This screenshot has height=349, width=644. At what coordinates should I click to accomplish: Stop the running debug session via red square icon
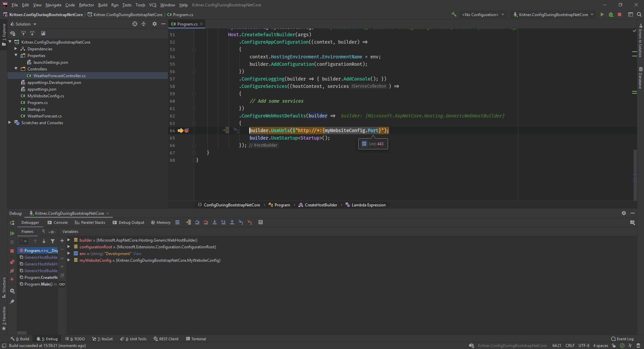(12, 250)
